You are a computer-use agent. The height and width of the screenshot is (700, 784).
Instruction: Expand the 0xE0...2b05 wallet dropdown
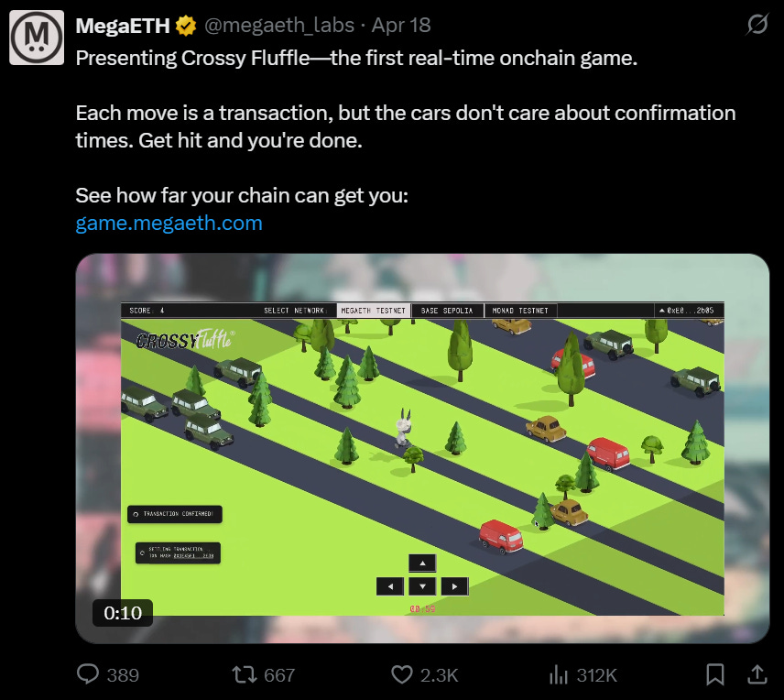[689, 311]
